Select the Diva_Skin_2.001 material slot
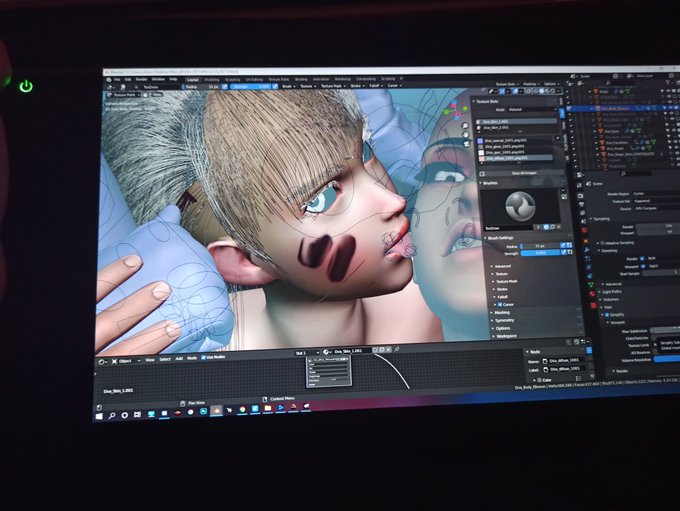 [517, 128]
